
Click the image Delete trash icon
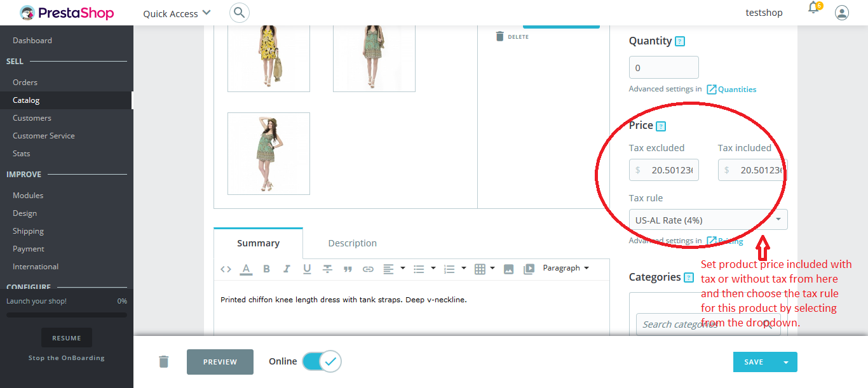click(500, 36)
